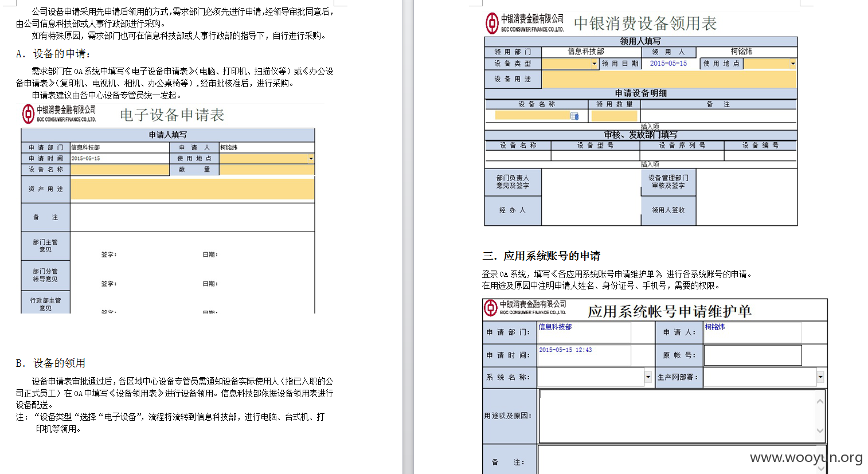Focus the 数量 input in 电子设备申请表
The image size is (868, 474).
pyautogui.click(x=267, y=170)
